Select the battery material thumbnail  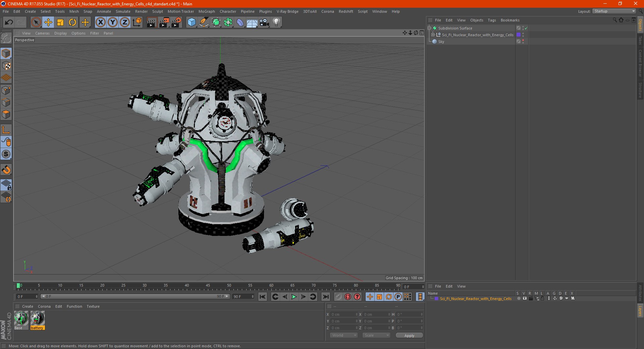[37, 318]
